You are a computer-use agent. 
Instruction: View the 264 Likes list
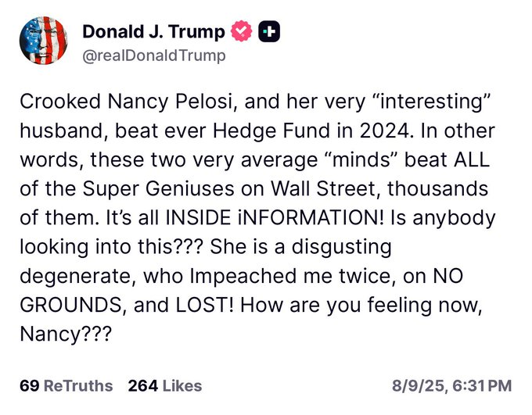tap(165, 386)
